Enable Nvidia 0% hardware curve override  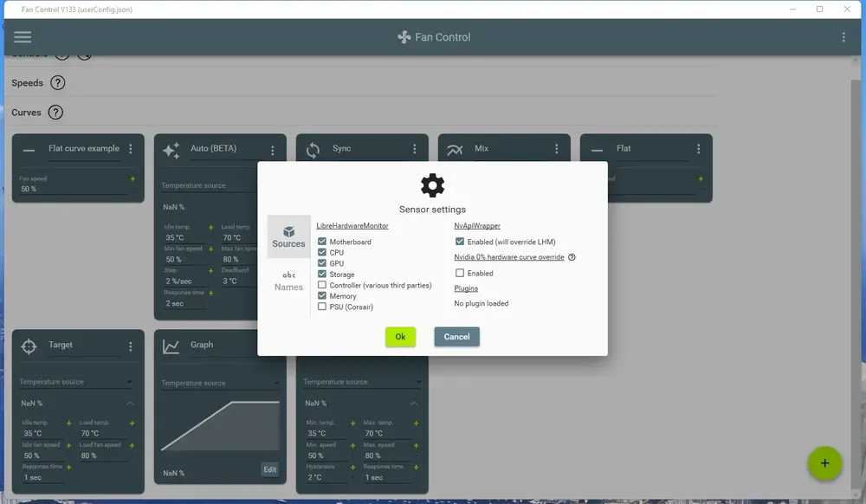pyautogui.click(x=460, y=273)
